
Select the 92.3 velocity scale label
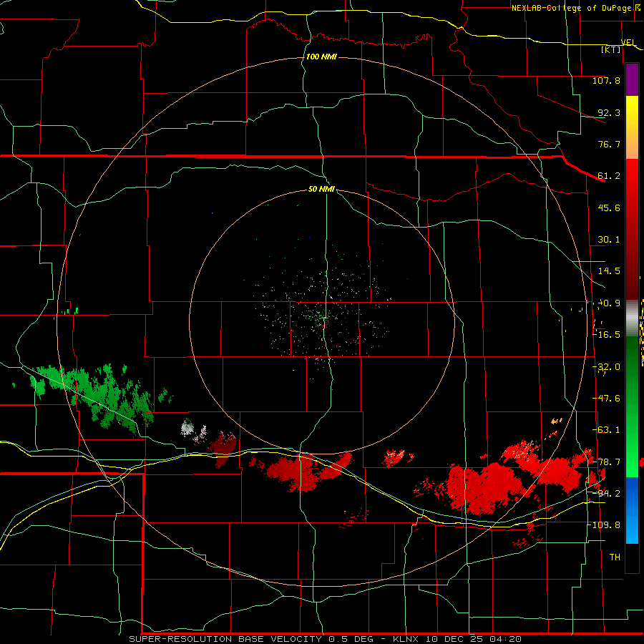pos(609,112)
